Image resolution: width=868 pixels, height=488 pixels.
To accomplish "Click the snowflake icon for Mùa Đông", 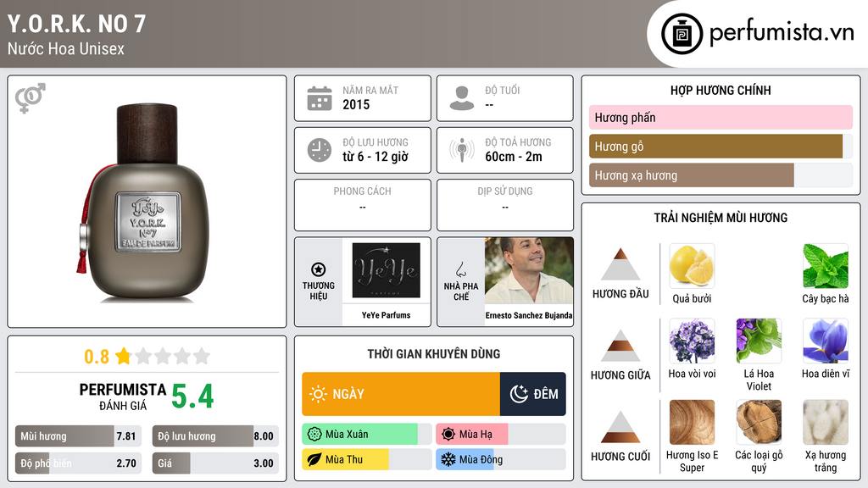I will (448, 459).
